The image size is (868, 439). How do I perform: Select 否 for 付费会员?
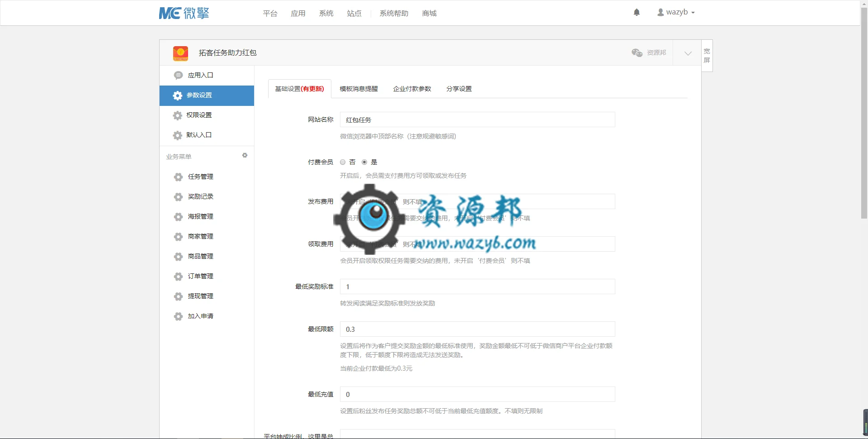343,162
